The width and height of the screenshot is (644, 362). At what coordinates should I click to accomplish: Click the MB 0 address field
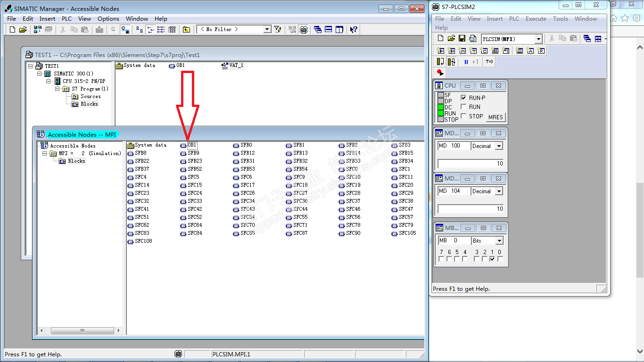click(x=454, y=241)
